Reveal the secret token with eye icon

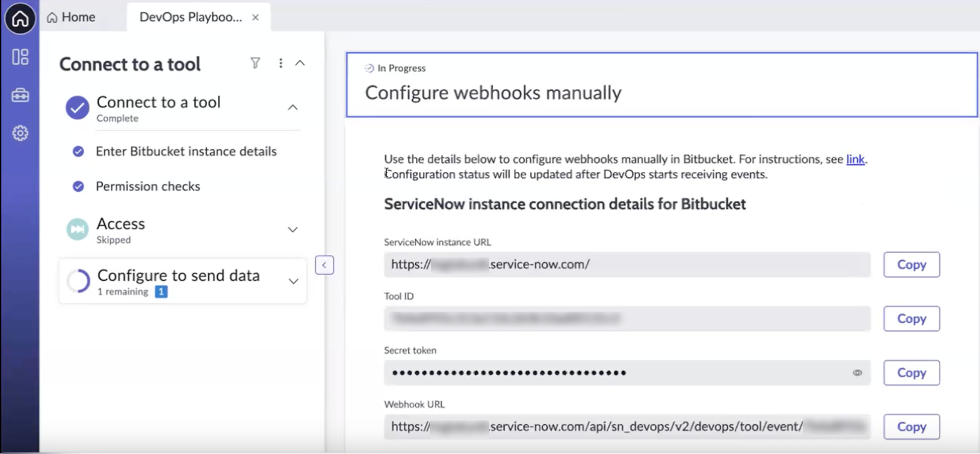pyautogui.click(x=857, y=373)
